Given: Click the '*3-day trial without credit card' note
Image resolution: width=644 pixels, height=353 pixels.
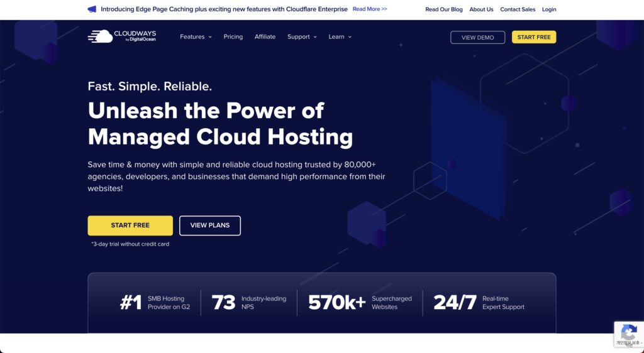Looking at the screenshot, I should click(x=130, y=244).
